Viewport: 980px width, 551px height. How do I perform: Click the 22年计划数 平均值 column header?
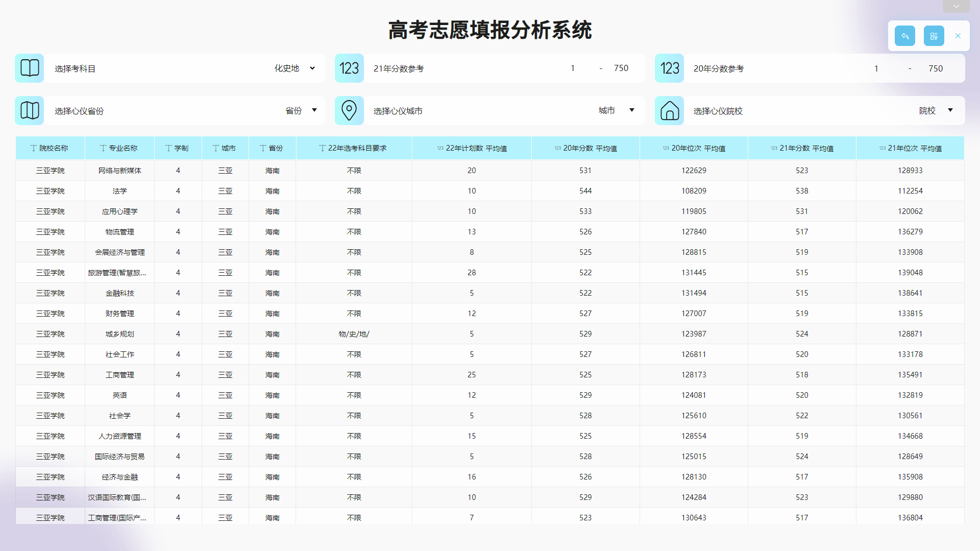point(472,148)
